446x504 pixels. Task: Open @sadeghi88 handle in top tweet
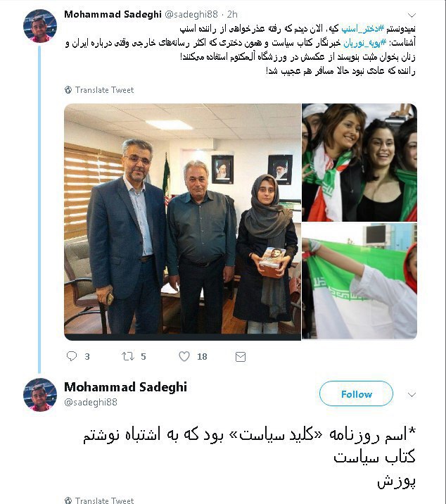coord(191,15)
